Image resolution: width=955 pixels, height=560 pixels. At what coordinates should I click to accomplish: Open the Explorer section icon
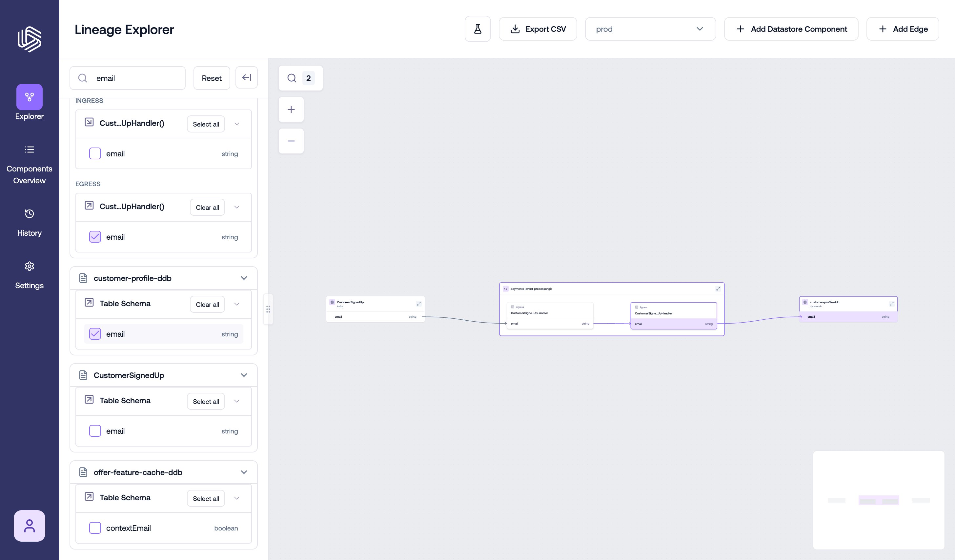(x=30, y=97)
